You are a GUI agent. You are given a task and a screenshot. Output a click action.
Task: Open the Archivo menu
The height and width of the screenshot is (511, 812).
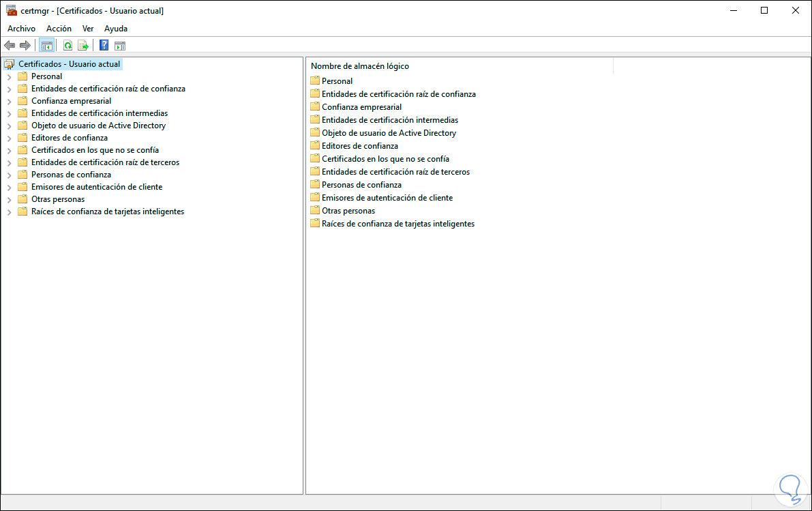(21, 29)
